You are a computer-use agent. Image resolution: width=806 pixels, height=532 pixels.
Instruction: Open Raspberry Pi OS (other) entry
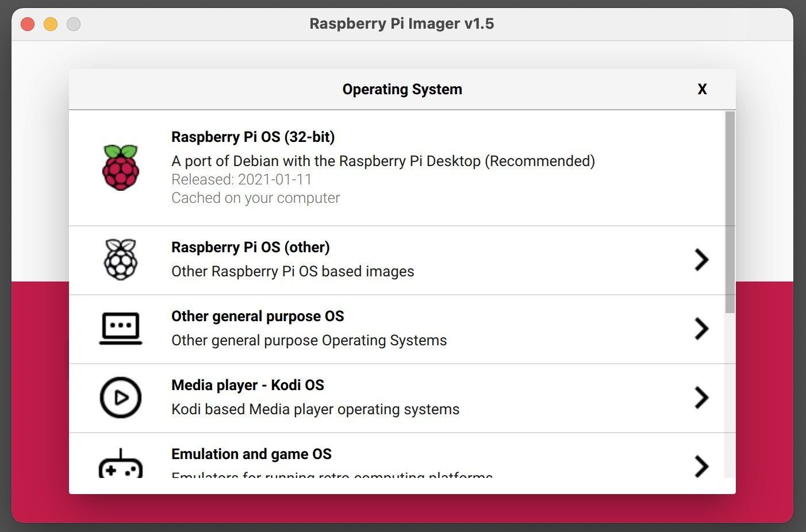click(x=251, y=247)
